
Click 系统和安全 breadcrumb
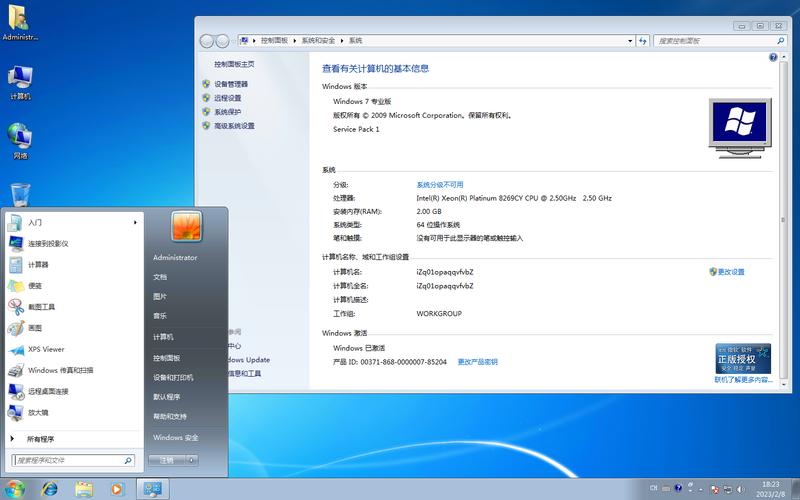(x=318, y=40)
